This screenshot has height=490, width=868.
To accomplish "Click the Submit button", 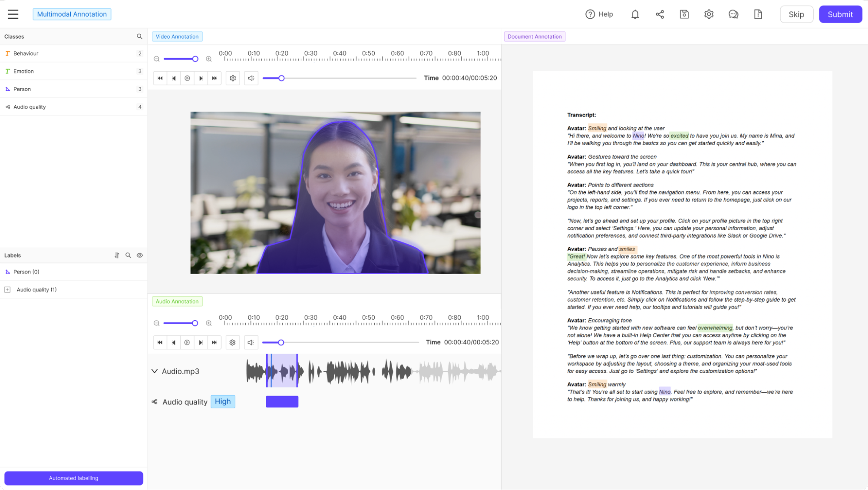I will coord(840,14).
